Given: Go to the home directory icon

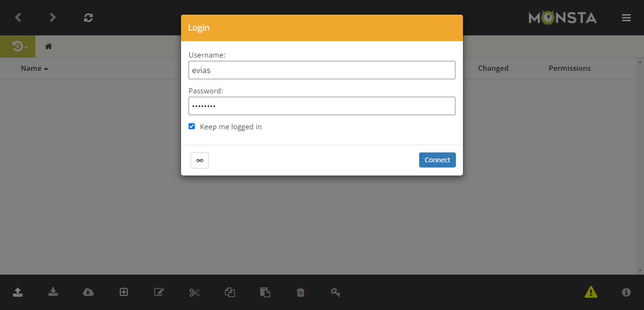Looking at the screenshot, I should tap(48, 46).
